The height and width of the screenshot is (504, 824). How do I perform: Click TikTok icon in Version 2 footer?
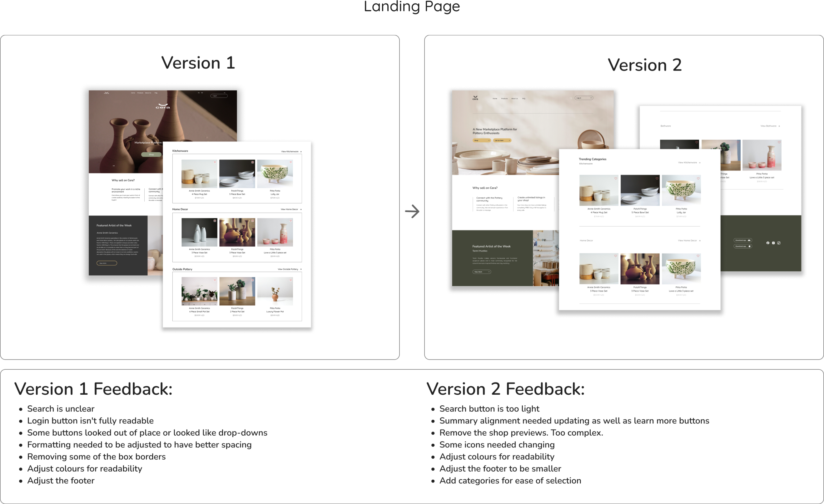(779, 243)
